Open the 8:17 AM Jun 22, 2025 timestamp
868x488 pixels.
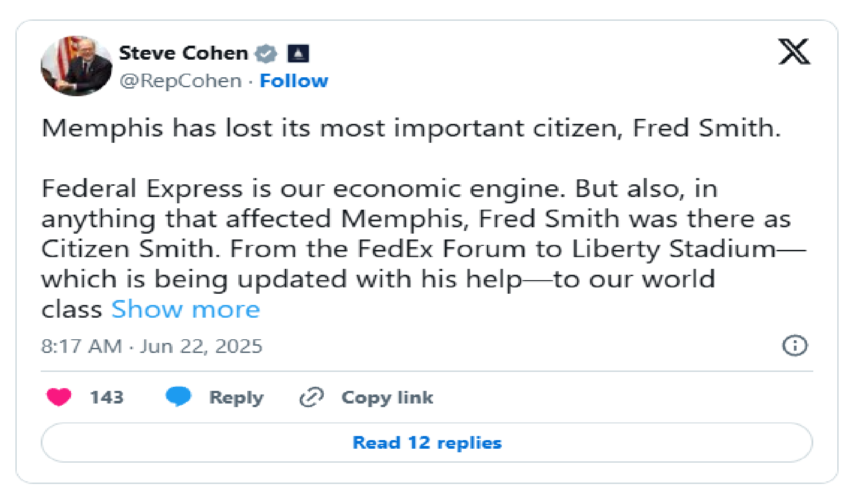click(x=151, y=347)
